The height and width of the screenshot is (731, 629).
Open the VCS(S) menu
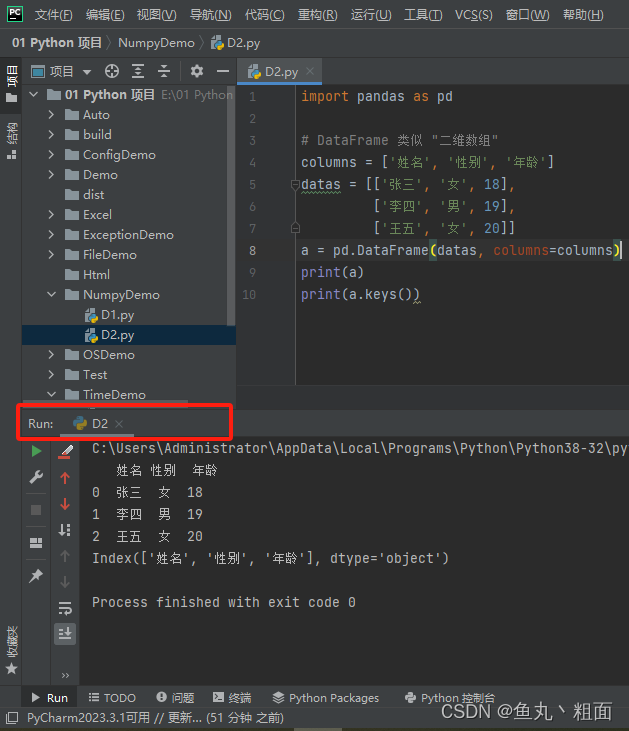(473, 15)
